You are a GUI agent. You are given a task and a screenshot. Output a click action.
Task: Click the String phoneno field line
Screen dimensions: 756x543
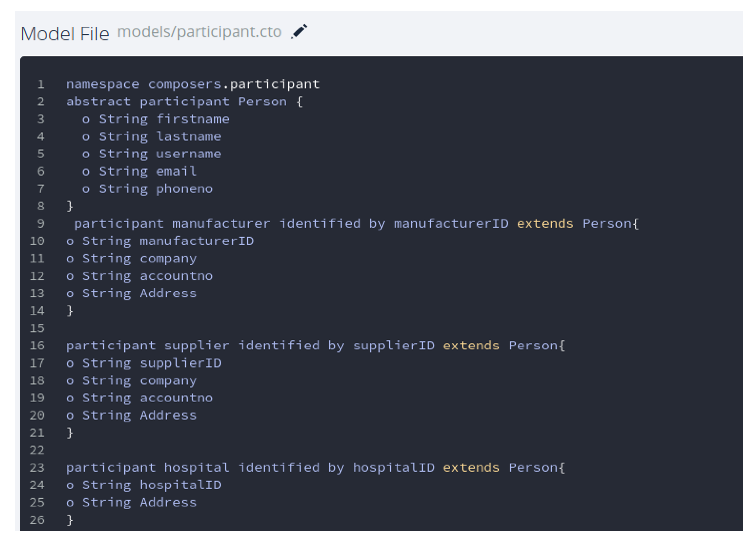[x=148, y=189]
